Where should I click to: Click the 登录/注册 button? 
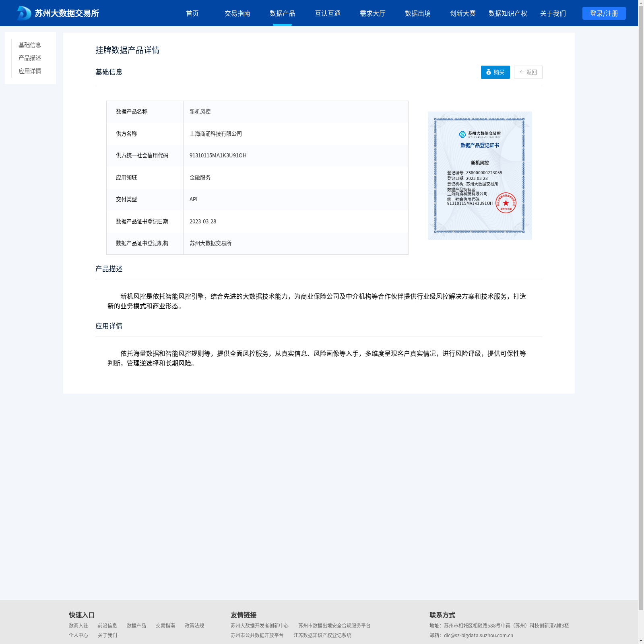[x=604, y=13]
